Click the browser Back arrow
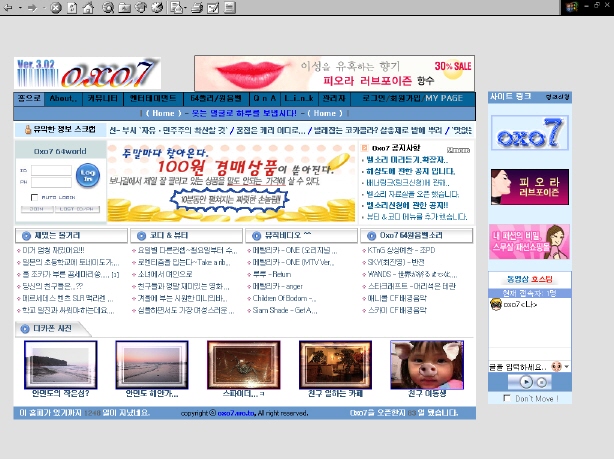The image size is (614, 460). click(8, 8)
